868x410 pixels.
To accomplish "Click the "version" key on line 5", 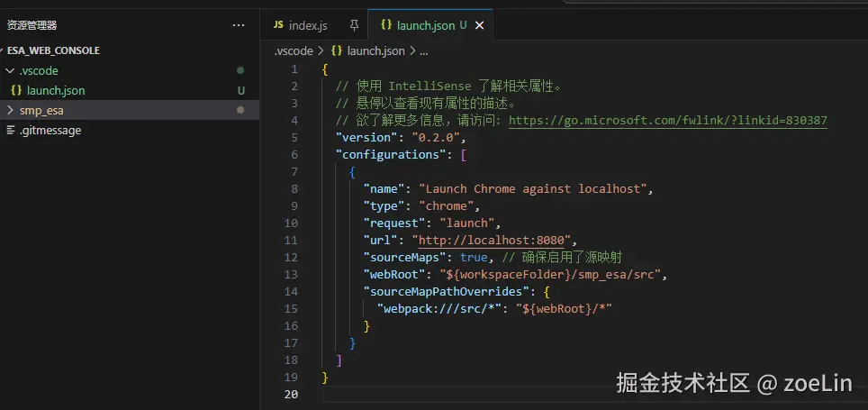I will pos(366,137).
